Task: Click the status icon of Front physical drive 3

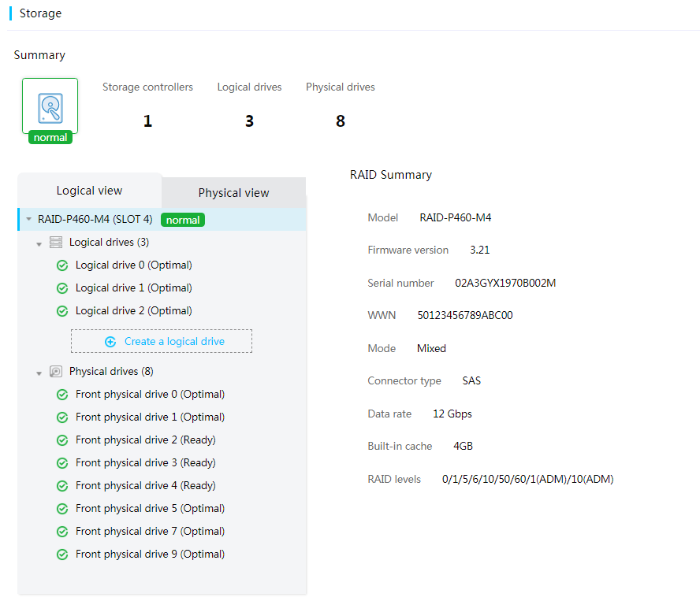Action: 62,463
